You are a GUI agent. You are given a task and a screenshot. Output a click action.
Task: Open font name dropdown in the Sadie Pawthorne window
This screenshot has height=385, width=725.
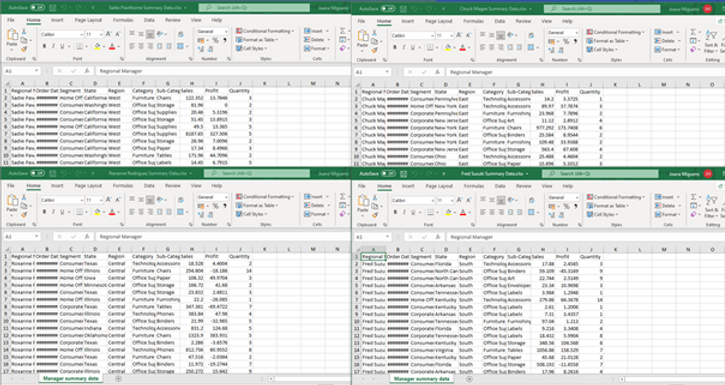click(x=82, y=34)
